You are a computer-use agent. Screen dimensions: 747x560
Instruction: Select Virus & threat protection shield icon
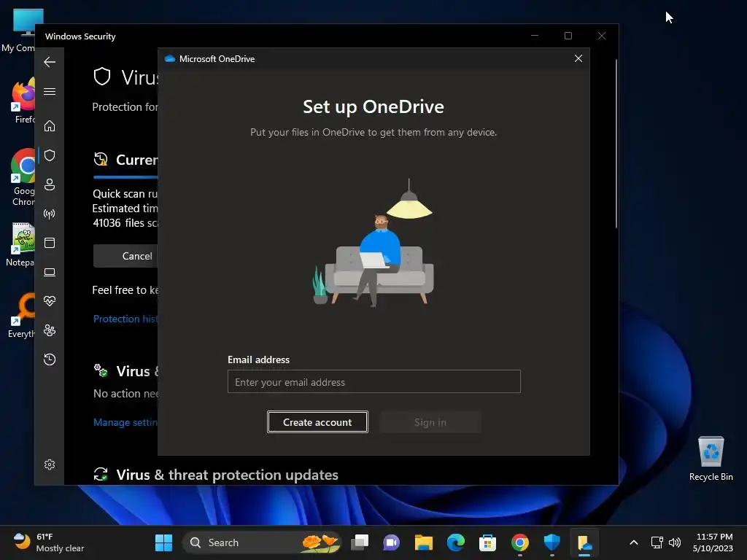[50, 155]
